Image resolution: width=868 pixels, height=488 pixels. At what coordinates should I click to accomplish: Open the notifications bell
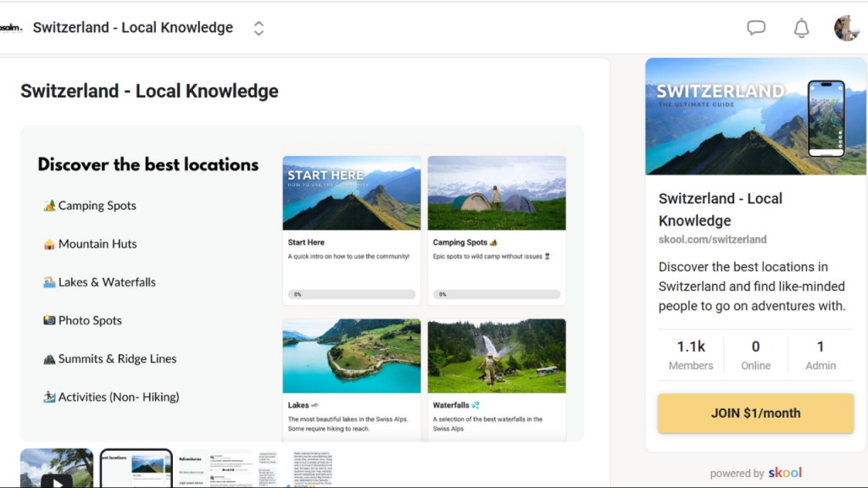pyautogui.click(x=801, y=28)
